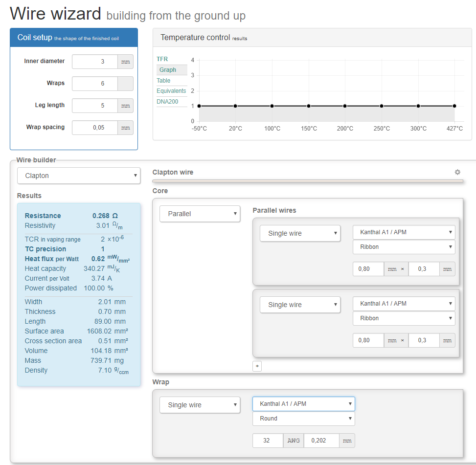The image size is (476, 465).
Task: Click the Wraps input field
Action: pyautogui.click(x=95, y=84)
